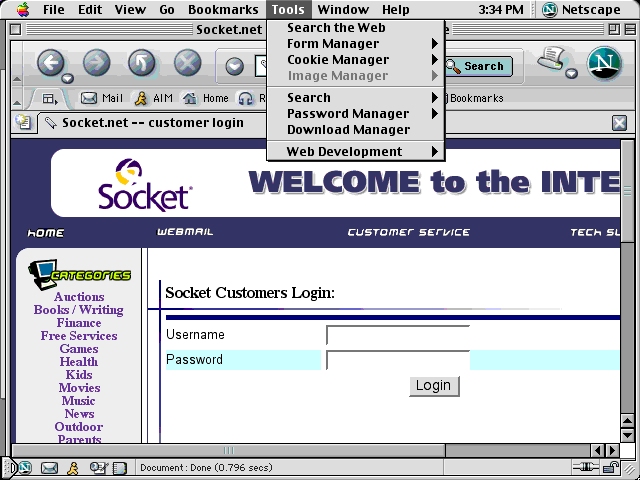The image size is (640, 480).
Task: Choose Search the Web from Tools menu
Action: click(x=355, y=28)
